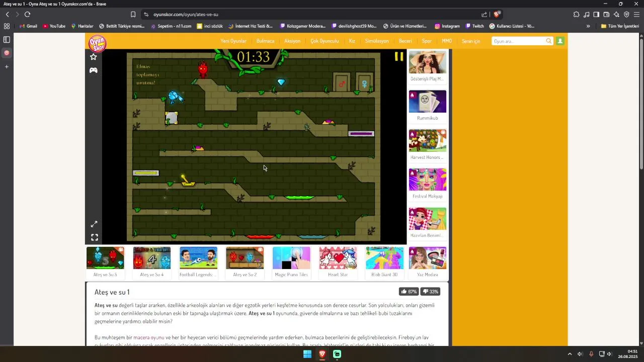Viewport: 644px width, 362px height.
Task: Click the red microphone icon in system tray
Action: [591, 354]
